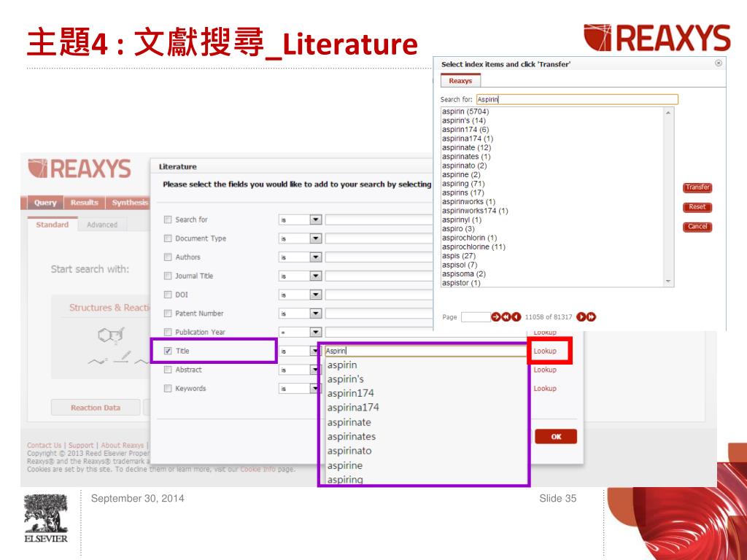
Task: Go to previous index page
Action: (516, 317)
